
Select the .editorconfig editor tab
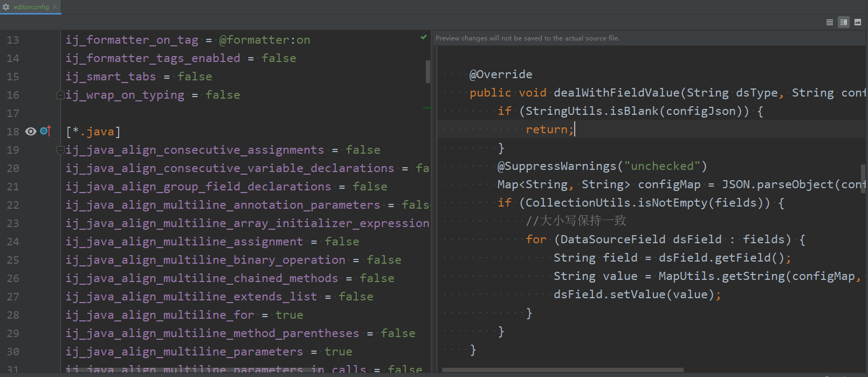point(31,7)
